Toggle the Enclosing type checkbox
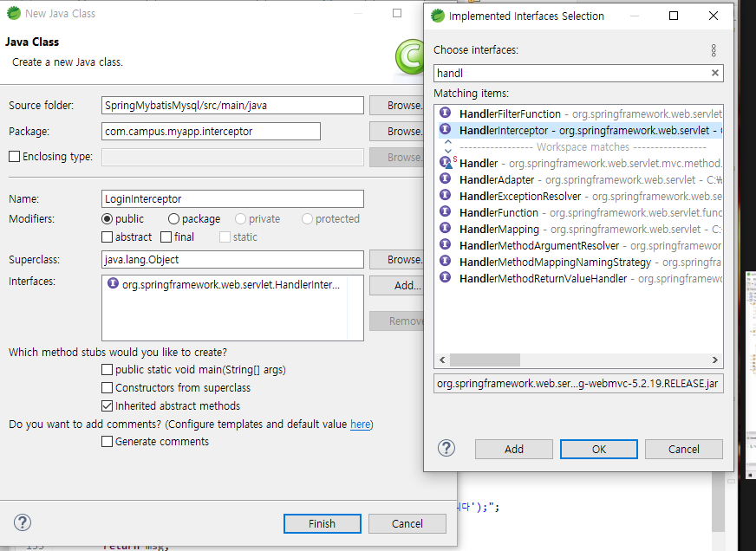Viewport: 756px width, 551px height. 15,157
